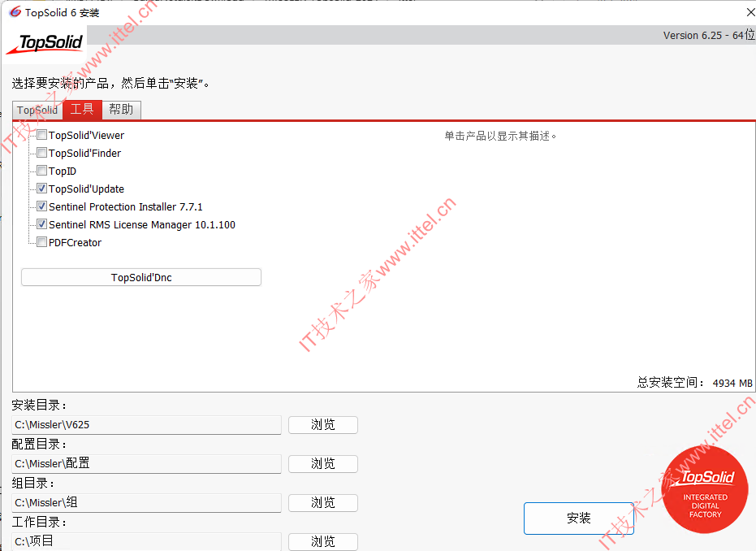Edit the C:\项目 work directory field
This screenshot has width=756, height=551.
pos(146,541)
